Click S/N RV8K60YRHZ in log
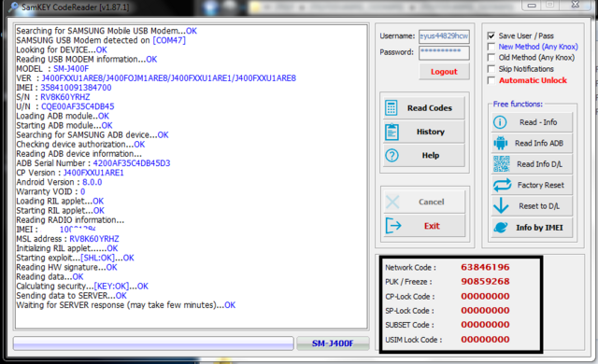 pyautogui.click(x=65, y=97)
